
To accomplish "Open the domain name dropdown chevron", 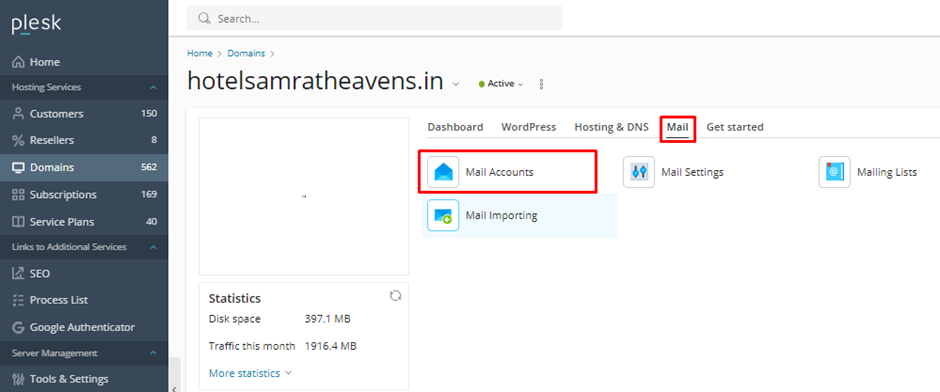I will [x=456, y=84].
